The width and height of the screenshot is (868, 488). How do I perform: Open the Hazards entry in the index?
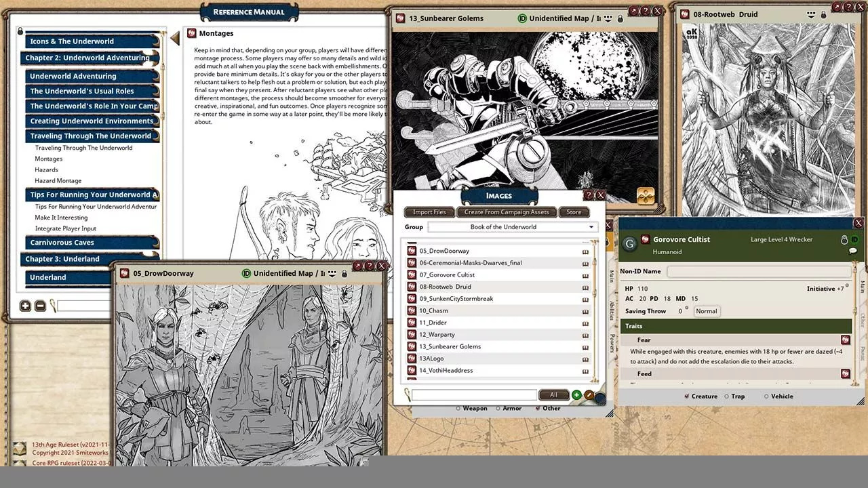46,169
